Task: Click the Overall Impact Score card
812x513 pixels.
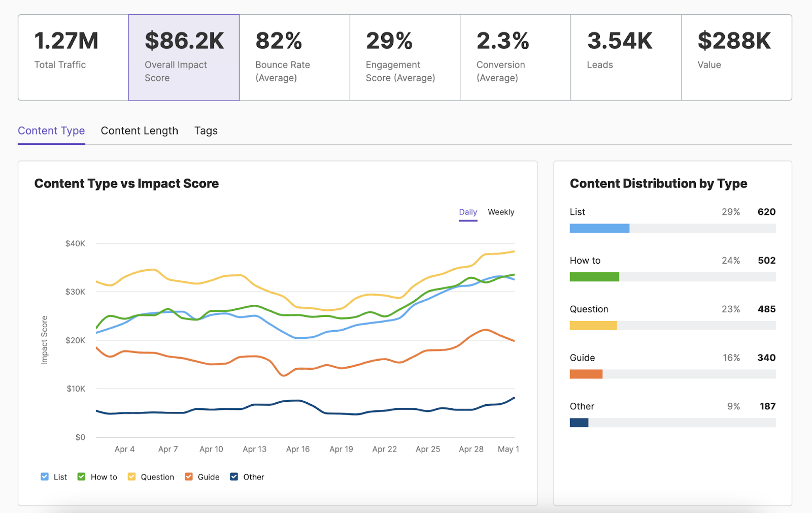Action: 184,57
